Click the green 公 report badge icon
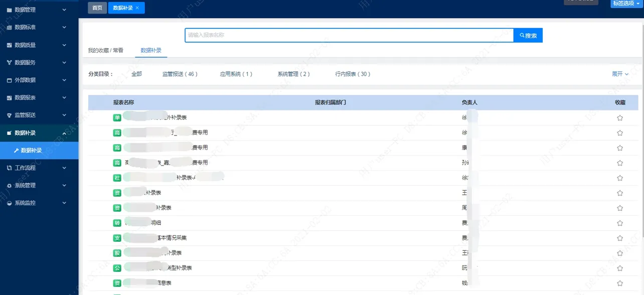This screenshot has height=295, width=644. [117, 268]
